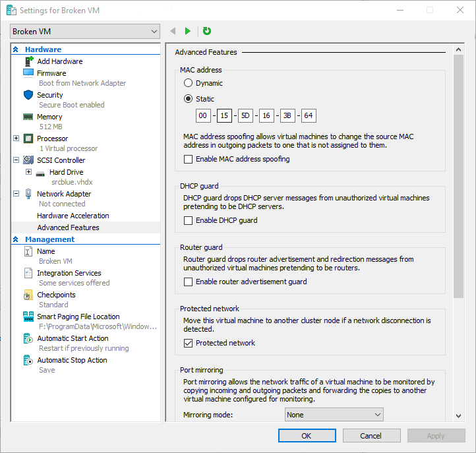This screenshot has width=476, height=453.
Task: Click the Add Hardware icon
Action: pos(29,61)
